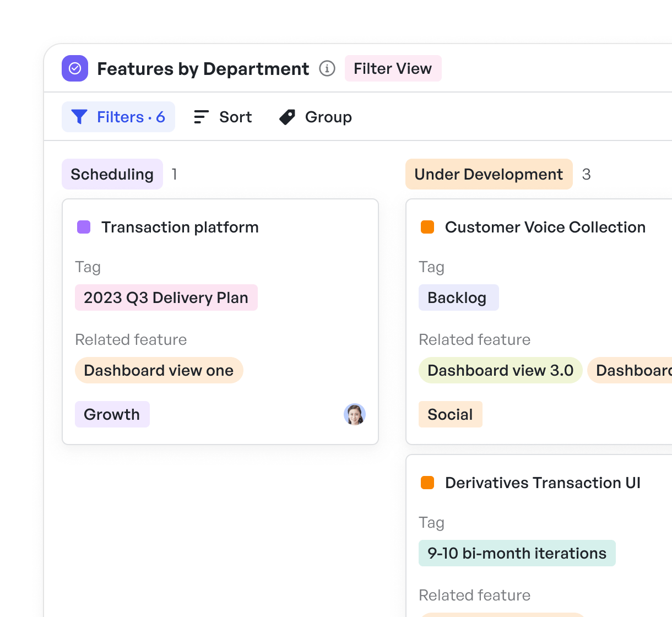The width and height of the screenshot is (672, 617).
Task: Select the Scheduling column label
Action: (x=112, y=174)
